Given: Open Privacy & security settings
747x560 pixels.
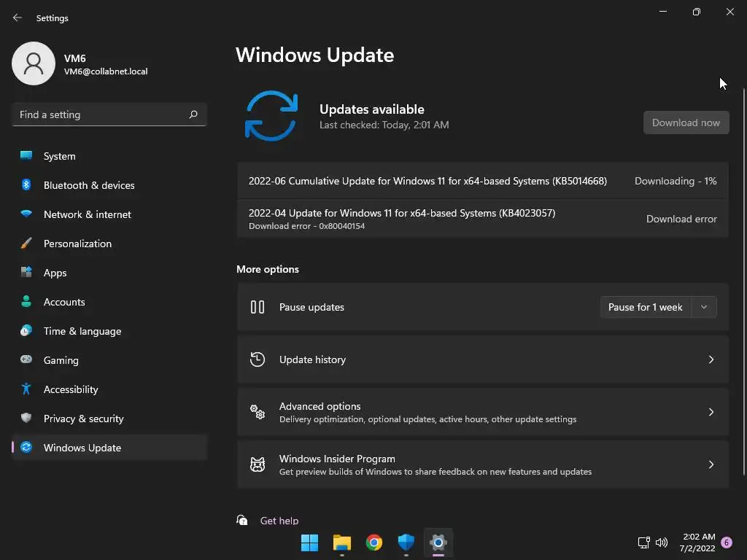Looking at the screenshot, I should 109,419.
